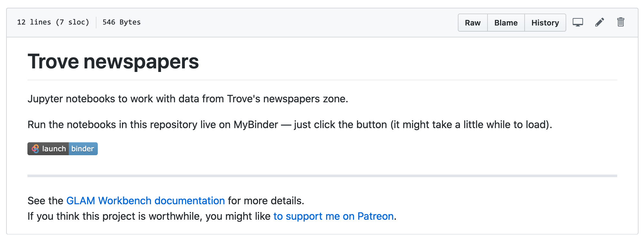
Task: Click 'If you think this project' sentence
Action: coord(148,216)
